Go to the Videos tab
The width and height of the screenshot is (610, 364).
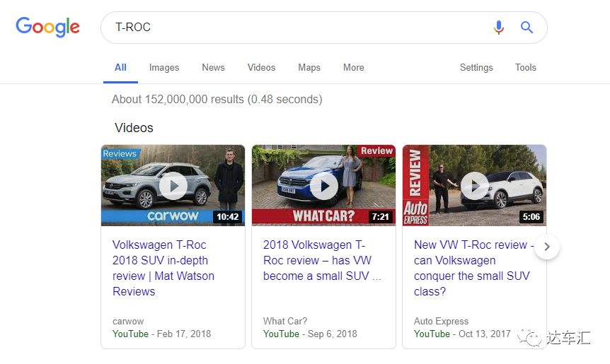pos(261,68)
